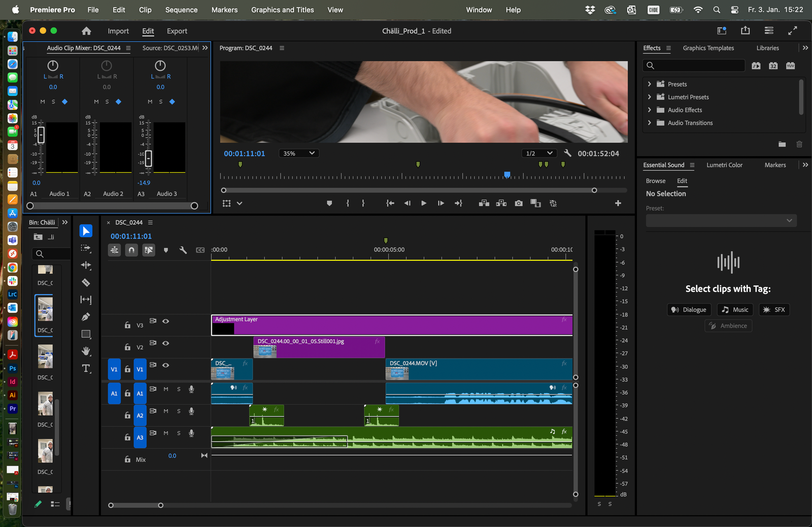Image resolution: width=812 pixels, height=527 pixels.
Task: Click the Audio 3 volume fader
Action: 148,158
